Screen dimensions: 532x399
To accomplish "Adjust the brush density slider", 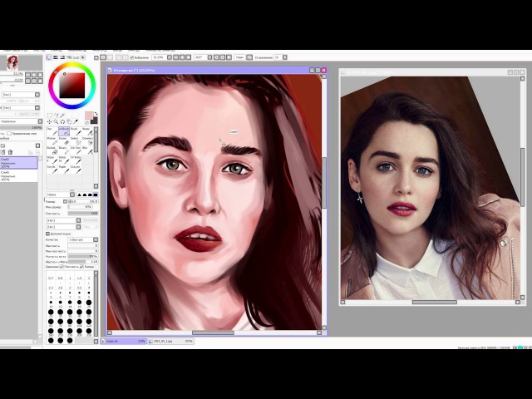I will coord(83,214).
